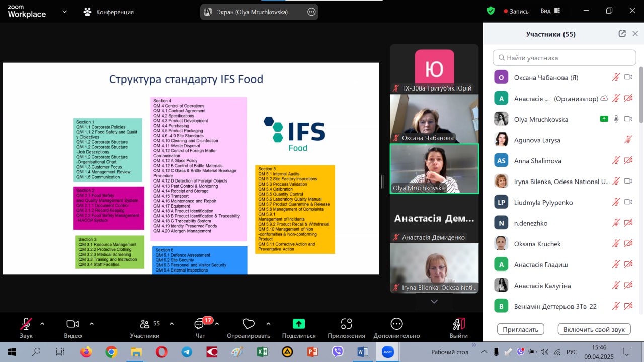
Task: Select Olya Mruchkovska video thumbnail
Action: [x=434, y=169]
